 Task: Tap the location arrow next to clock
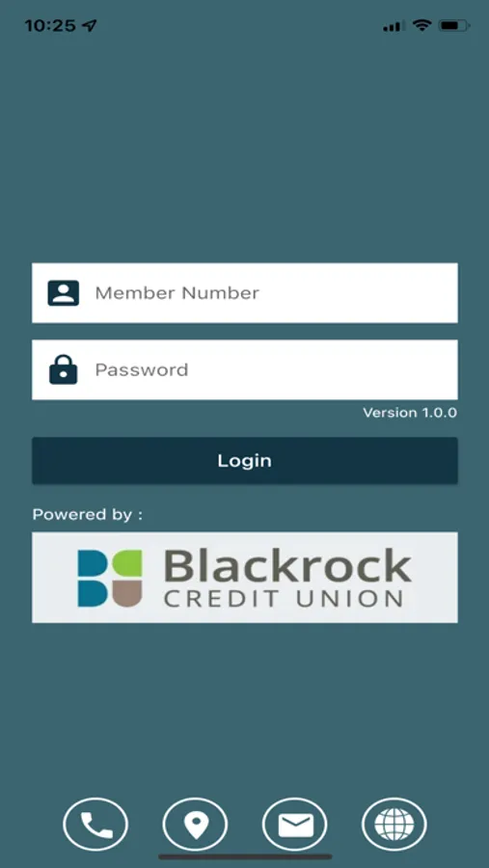pyautogui.click(x=89, y=25)
